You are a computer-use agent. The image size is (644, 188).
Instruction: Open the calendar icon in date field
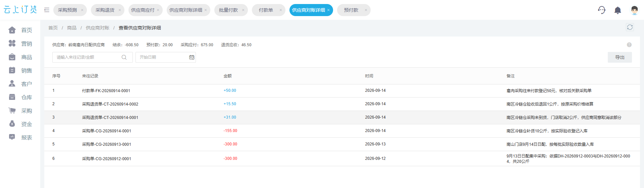(x=192, y=57)
